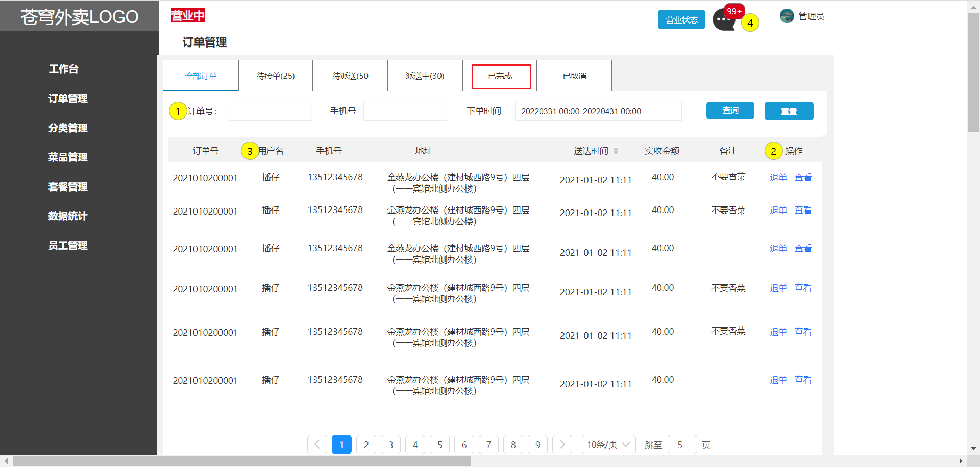Click scroll right arrow on horizontal scrollbar
This screenshot has width=980, height=467.
tap(961, 461)
